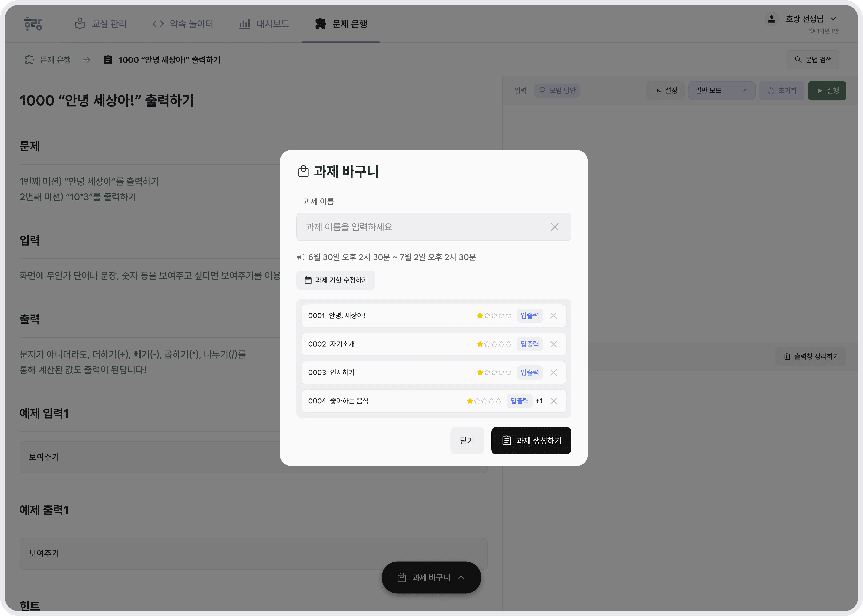Expand the 호랑 선생님 account menu
This screenshot has width=863, height=616.
833,19
